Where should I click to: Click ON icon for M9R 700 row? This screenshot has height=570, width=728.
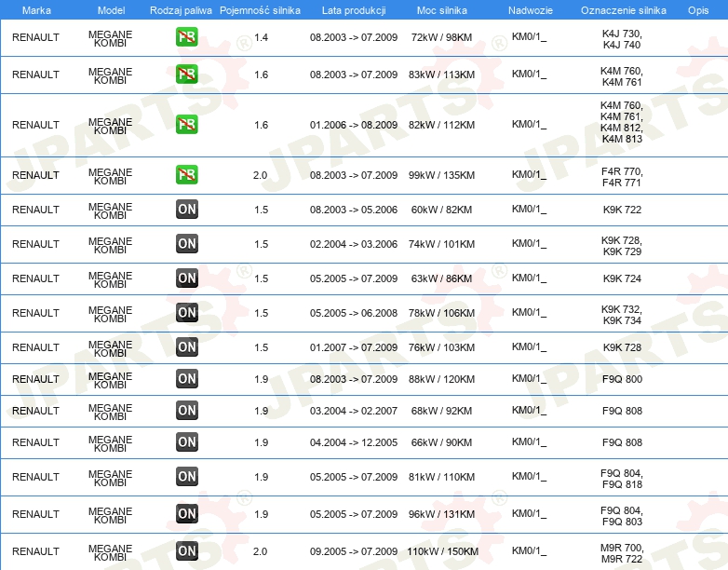pyautogui.click(x=186, y=551)
